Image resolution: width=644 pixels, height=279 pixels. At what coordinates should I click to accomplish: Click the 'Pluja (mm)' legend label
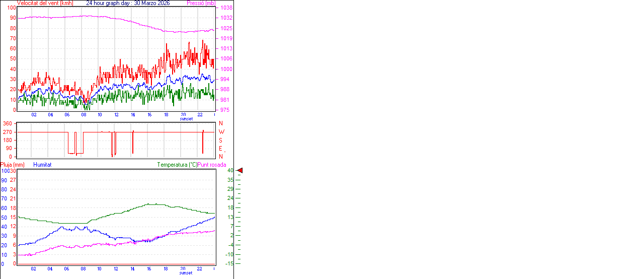13,165
